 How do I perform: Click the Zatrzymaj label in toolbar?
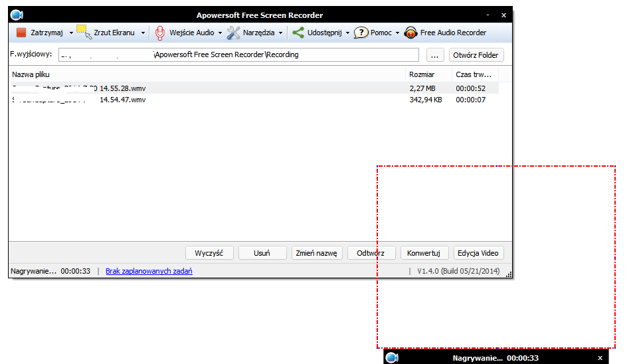pyautogui.click(x=46, y=33)
